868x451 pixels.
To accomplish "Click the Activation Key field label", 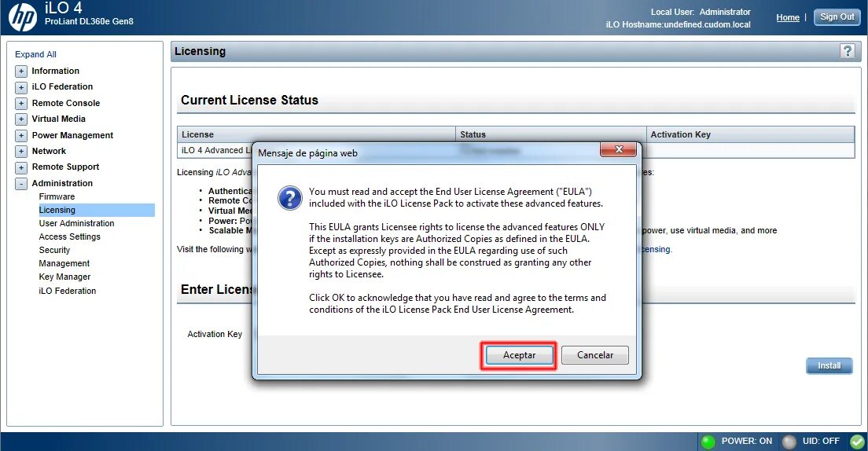I will 215,334.
